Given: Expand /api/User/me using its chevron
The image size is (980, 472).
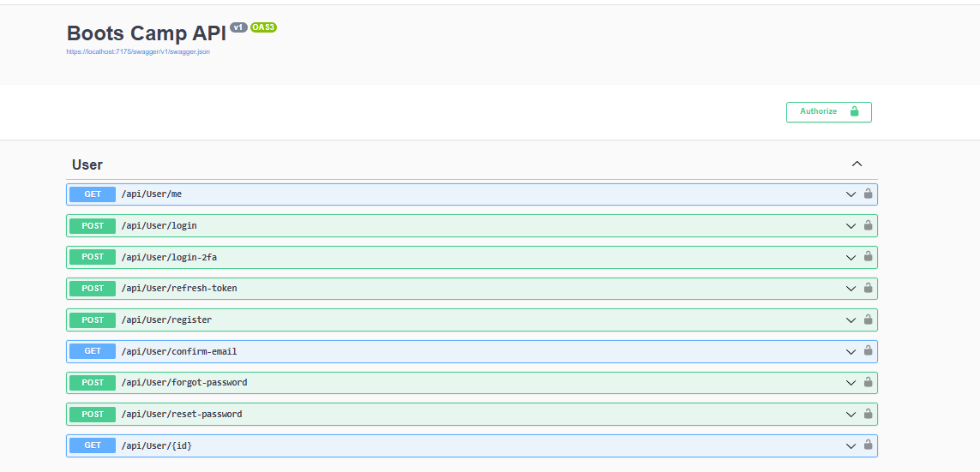Looking at the screenshot, I should 851,194.
